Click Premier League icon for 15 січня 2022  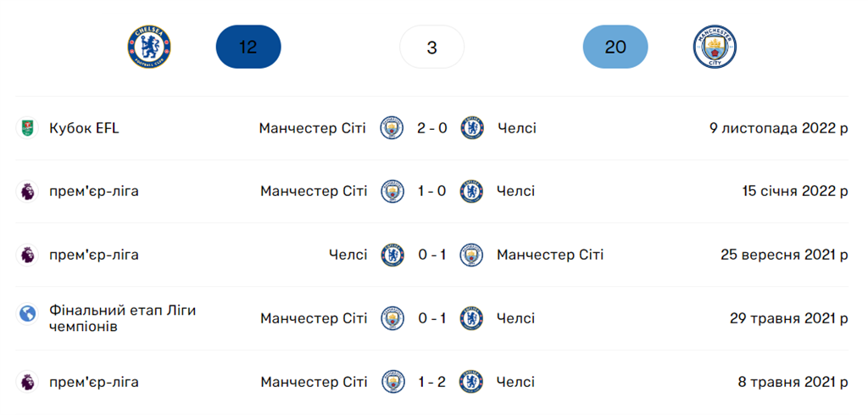28,191
